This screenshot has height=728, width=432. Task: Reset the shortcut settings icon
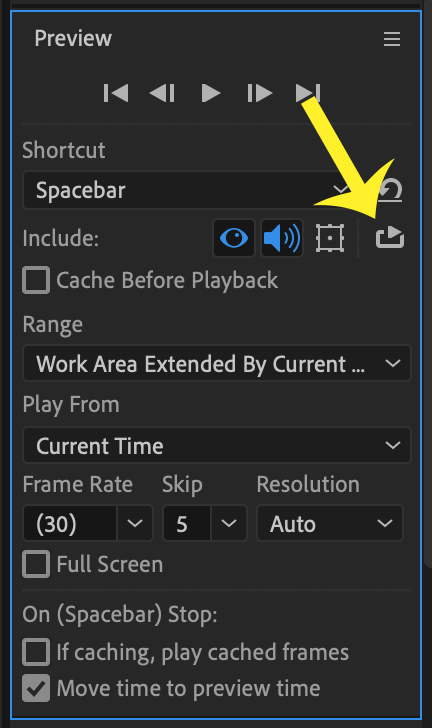[x=391, y=190]
